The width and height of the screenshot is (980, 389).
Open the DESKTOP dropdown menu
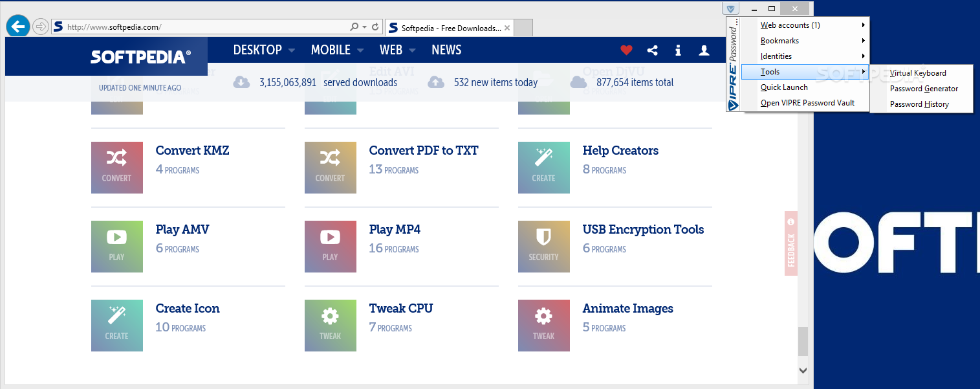click(264, 50)
